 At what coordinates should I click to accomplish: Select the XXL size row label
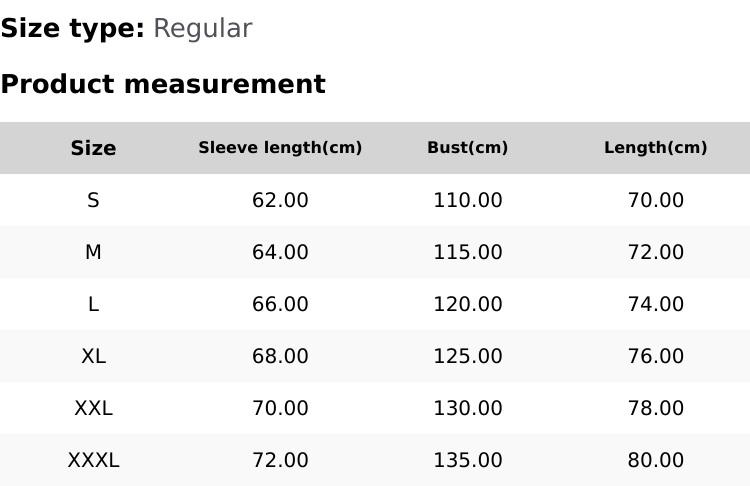click(93, 408)
